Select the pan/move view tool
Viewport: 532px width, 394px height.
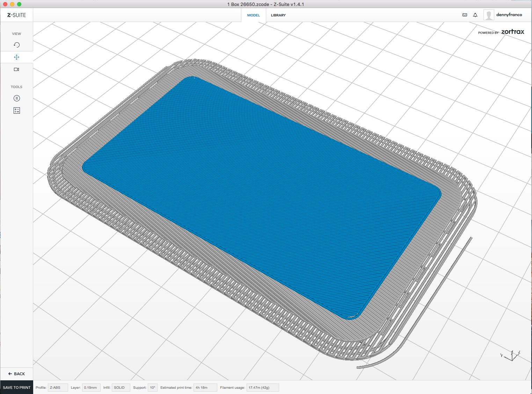pos(16,57)
